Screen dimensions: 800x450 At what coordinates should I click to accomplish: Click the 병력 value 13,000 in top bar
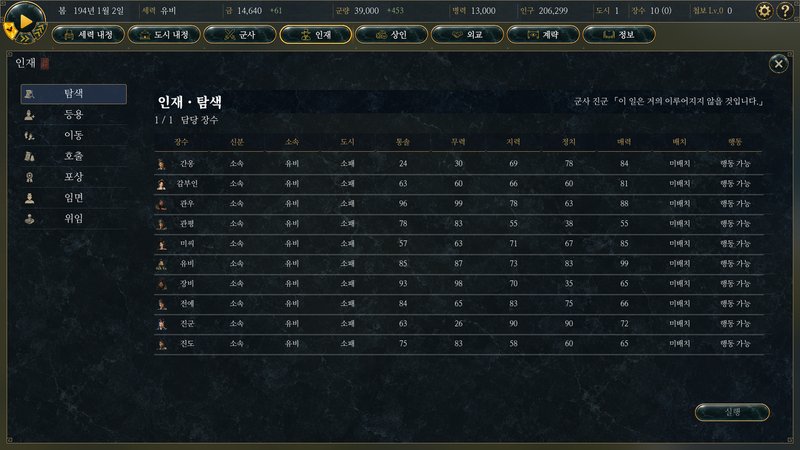[483, 11]
